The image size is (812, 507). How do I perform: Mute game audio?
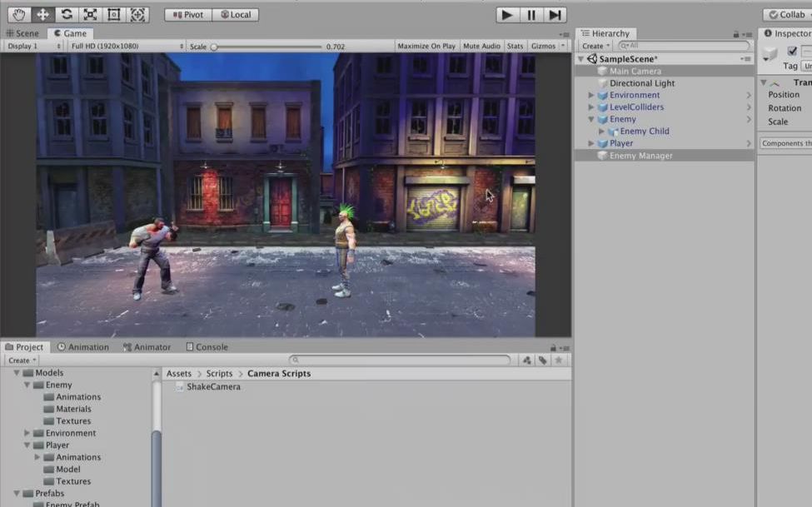(481, 46)
